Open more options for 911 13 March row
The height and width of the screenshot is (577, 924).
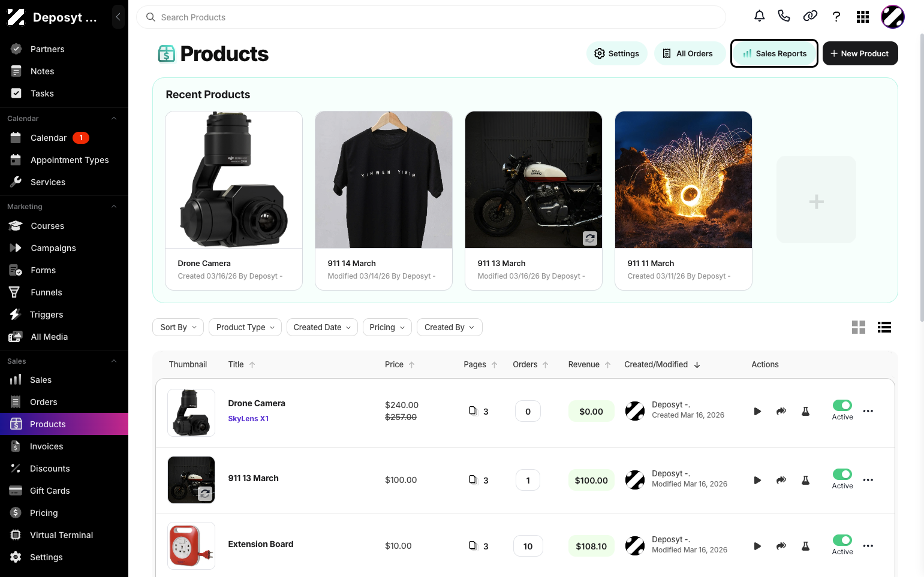868,480
